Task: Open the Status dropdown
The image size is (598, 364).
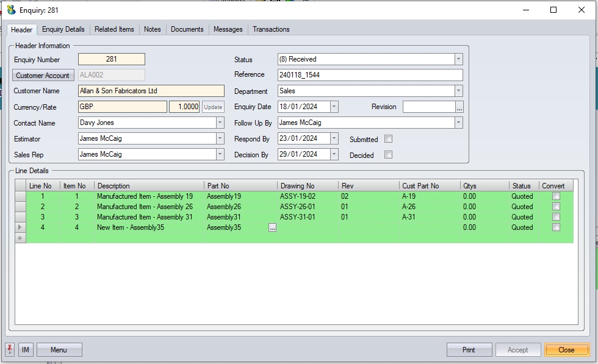Action: 458,60
